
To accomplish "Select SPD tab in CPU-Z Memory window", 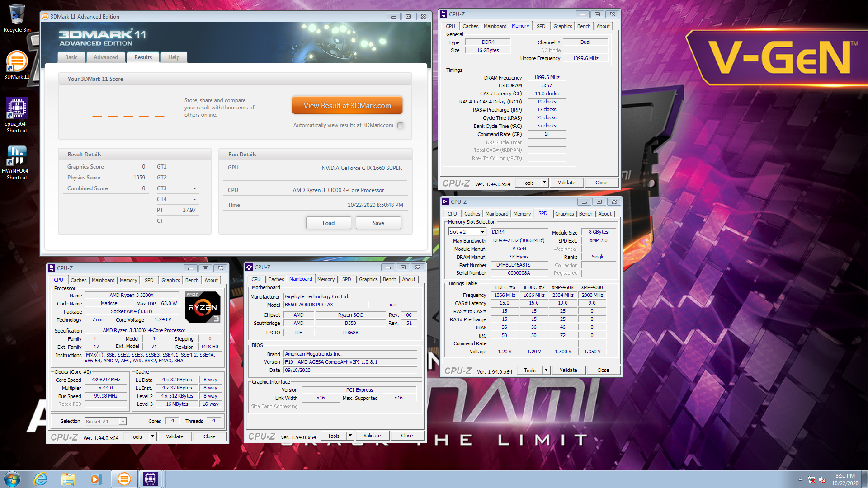I will [x=541, y=26].
